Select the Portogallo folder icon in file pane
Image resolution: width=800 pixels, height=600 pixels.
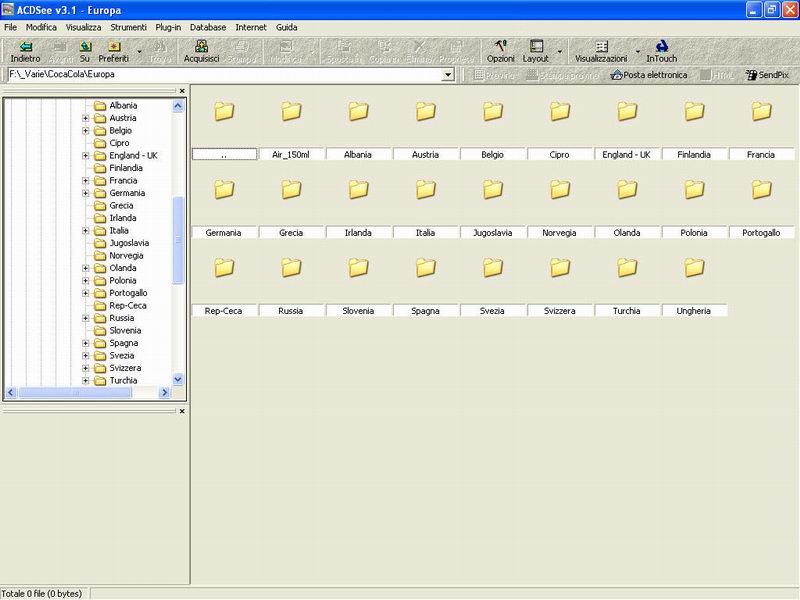coord(761,189)
